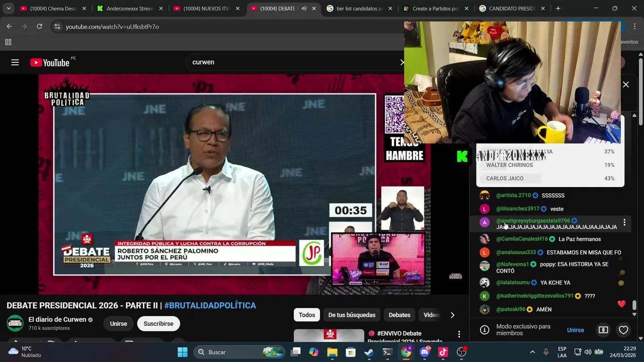Open the Super Chat dollar icon
644x362 pixels.
(603, 330)
